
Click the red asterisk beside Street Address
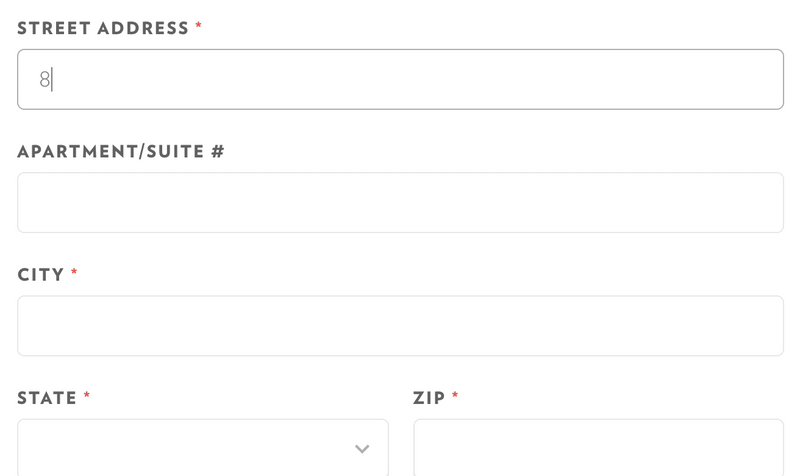point(199,26)
